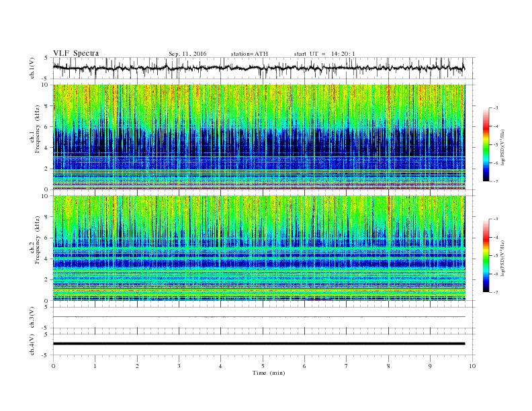Click the "8" kHz tick of ch.1 spectrogram

47,106
